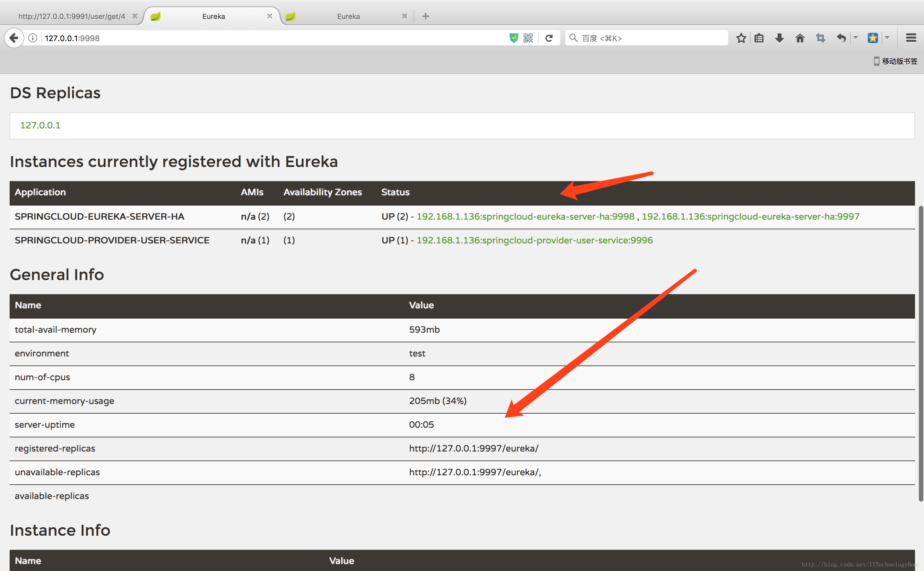Open the springcloud-eureka-server-ha:9997 instance link
This screenshot has width=924, height=571.
pyautogui.click(x=750, y=216)
